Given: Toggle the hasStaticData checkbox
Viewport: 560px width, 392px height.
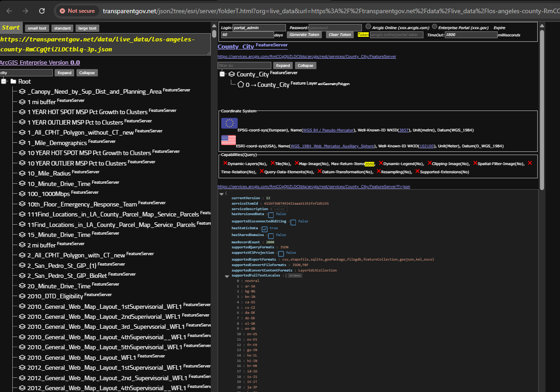Looking at the screenshot, I should [x=265, y=229].
